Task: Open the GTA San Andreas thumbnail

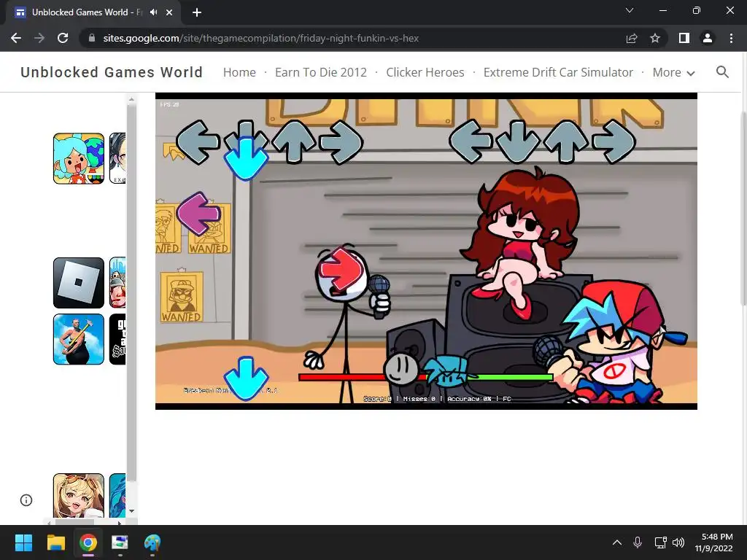Action: tap(117, 339)
